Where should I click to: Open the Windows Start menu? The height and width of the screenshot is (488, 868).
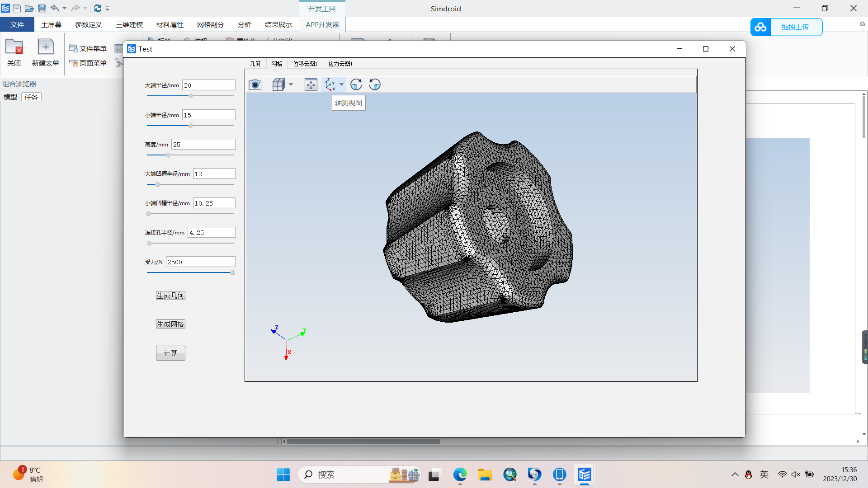283,474
